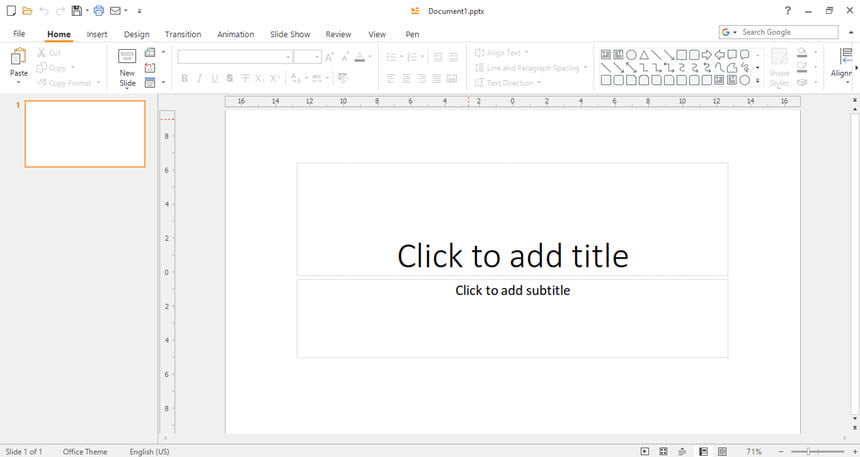Toggle the reading view status bar button
This screenshot has width=860, height=457.
pos(722,452)
